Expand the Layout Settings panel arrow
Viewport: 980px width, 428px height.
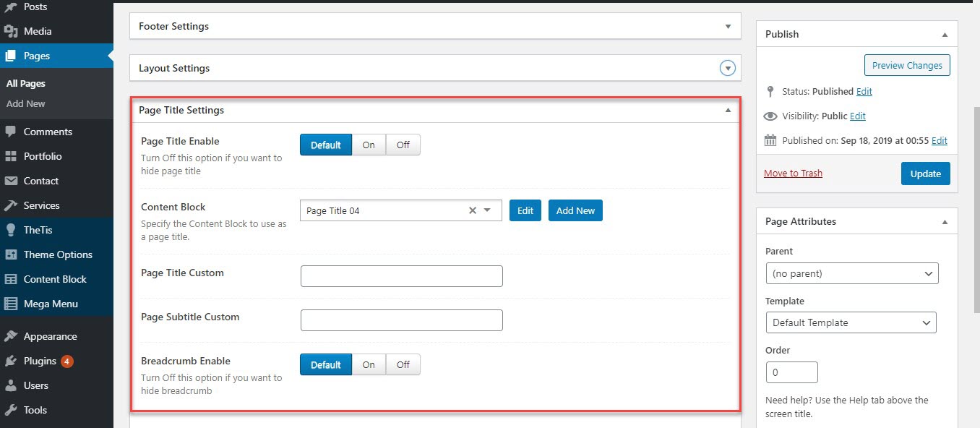[x=728, y=68]
